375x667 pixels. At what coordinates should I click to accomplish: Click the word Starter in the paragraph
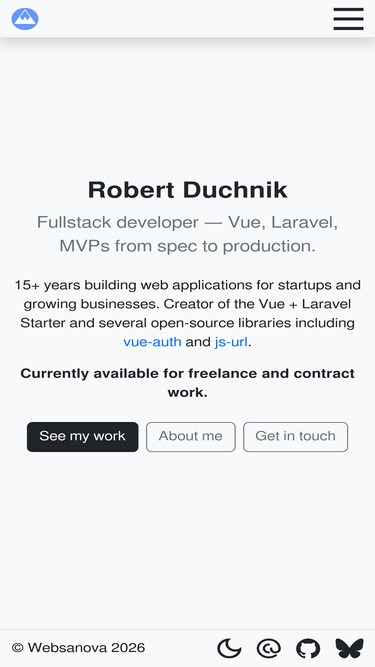point(43,323)
